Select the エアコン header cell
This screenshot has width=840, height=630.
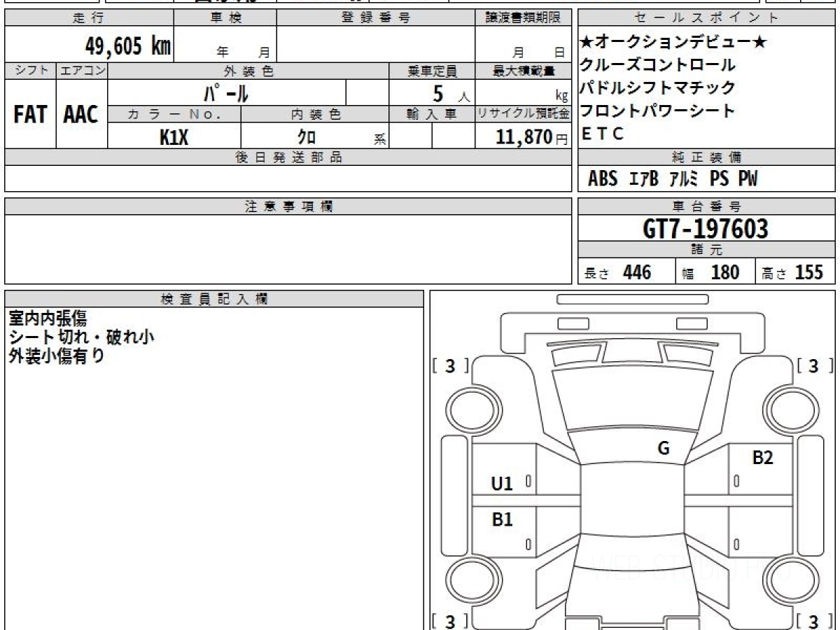[x=82, y=71]
